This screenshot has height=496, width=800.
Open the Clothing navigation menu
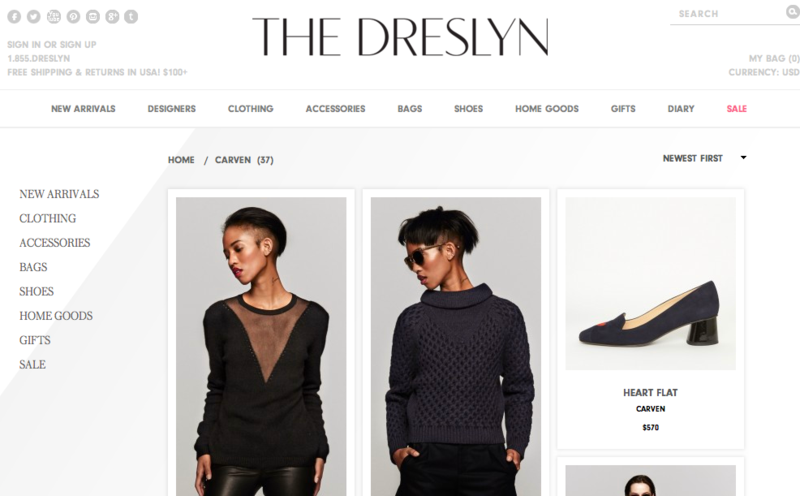click(251, 109)
